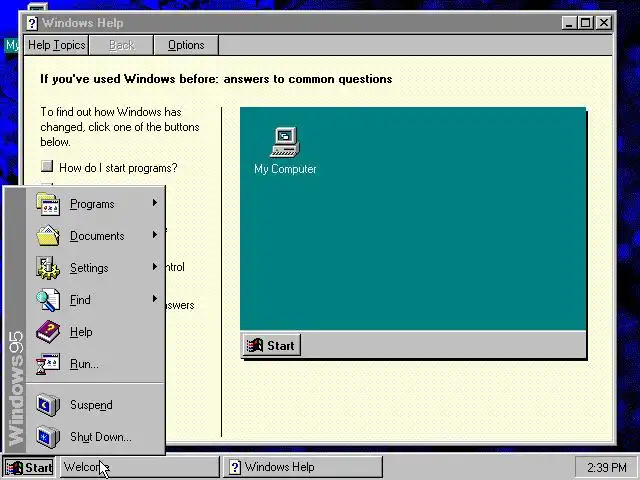Switch to the Welcome taskbar button
This screenshot has height=480, width=640.
click(x=140, y=467)
